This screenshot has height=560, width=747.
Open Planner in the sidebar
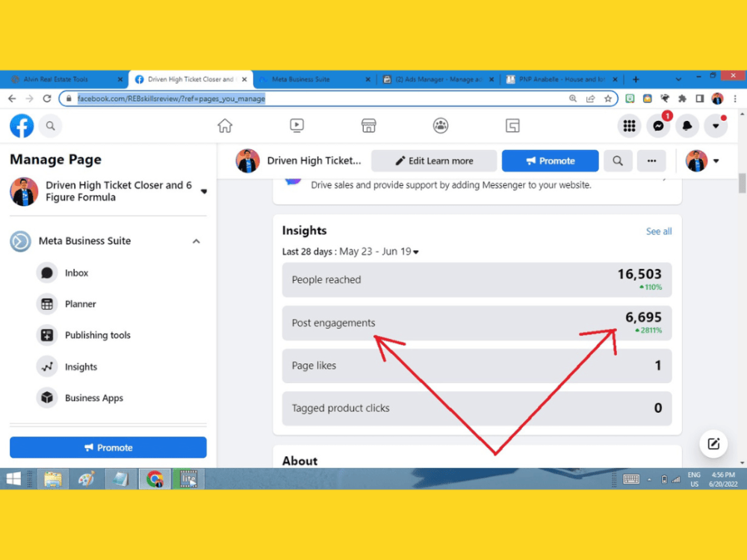coord(80,304)
